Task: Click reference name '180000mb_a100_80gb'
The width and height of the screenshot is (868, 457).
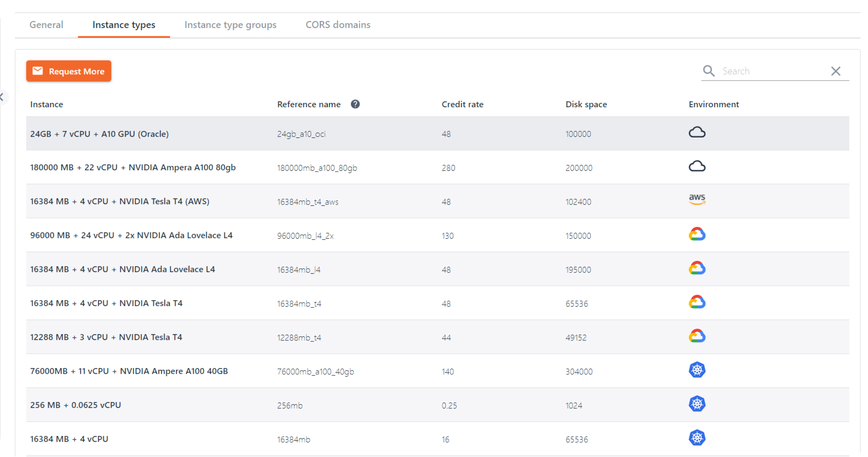Action: click(x=317, y=168)
